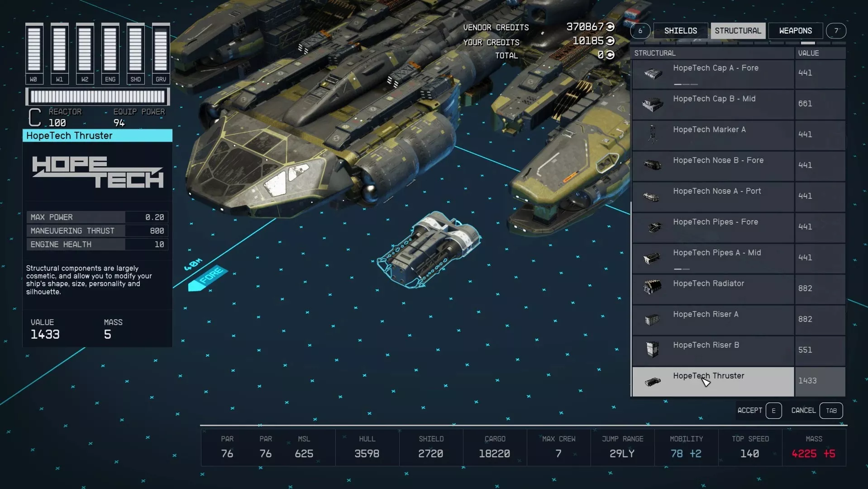Switch to the SHIELDS tab
868x489 pixels.
click(680, 31)
